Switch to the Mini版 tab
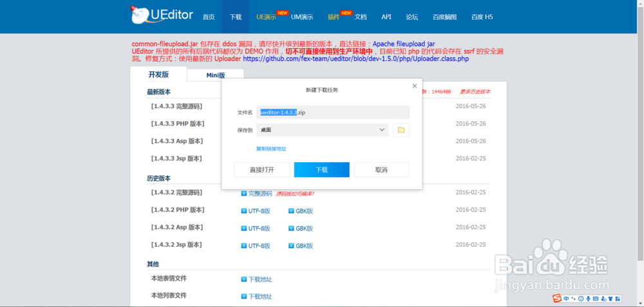The width and height of the screenshot is (644, 307). (x=216, y=75)
